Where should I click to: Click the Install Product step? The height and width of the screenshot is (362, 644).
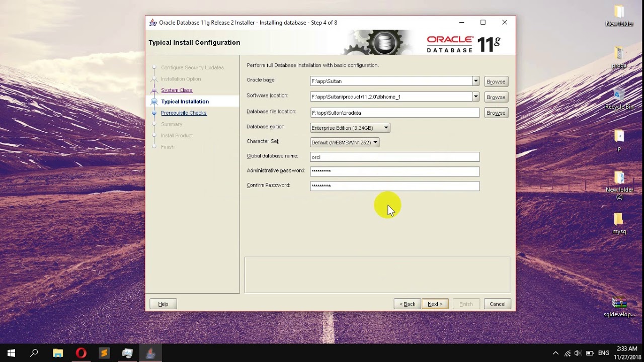177,136
